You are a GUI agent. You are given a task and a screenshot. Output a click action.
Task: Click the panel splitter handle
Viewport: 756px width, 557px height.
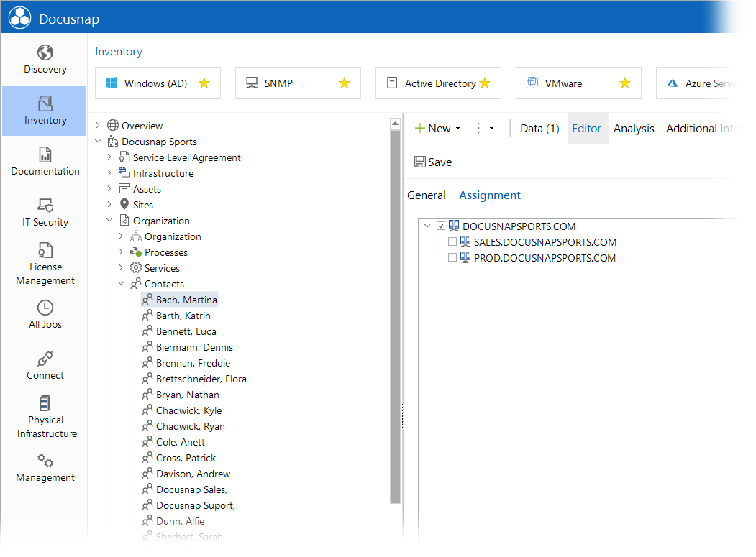pos(403,416)
